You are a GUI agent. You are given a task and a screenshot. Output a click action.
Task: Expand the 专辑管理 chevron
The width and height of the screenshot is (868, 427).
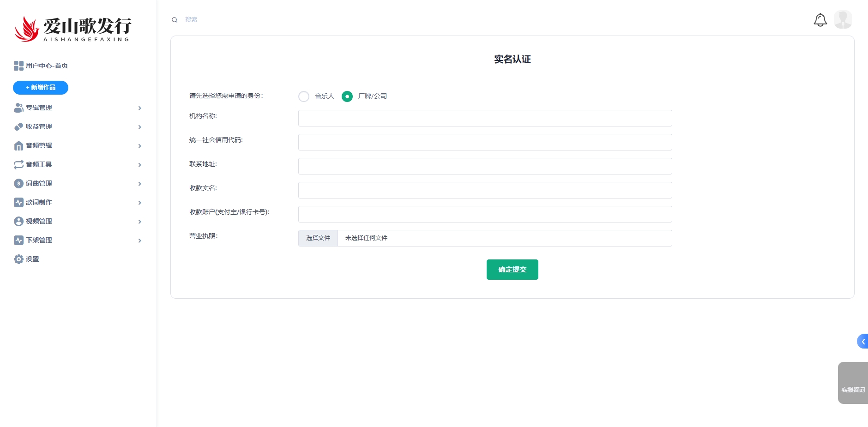click(x=139, y=108)
